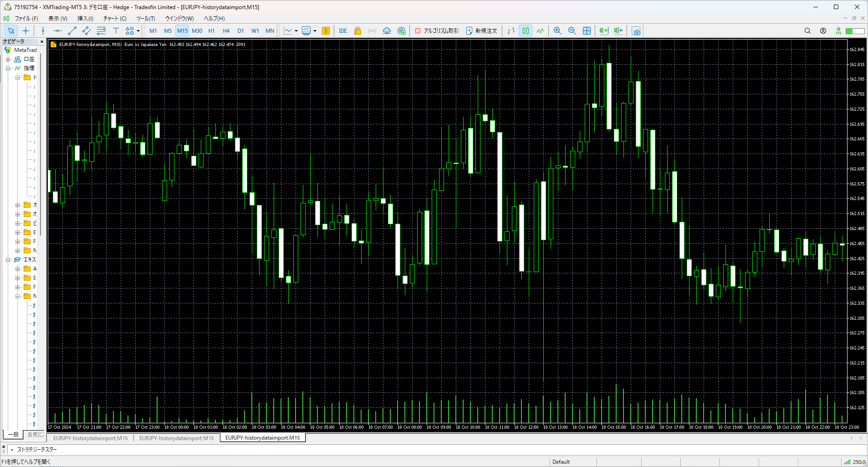Select the M15 timeframe

pos(182,31)
